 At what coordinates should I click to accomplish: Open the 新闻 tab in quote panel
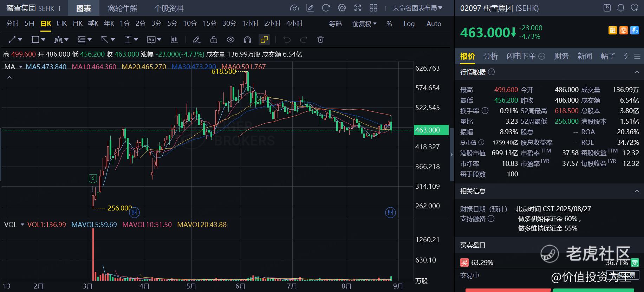[585, 56]
